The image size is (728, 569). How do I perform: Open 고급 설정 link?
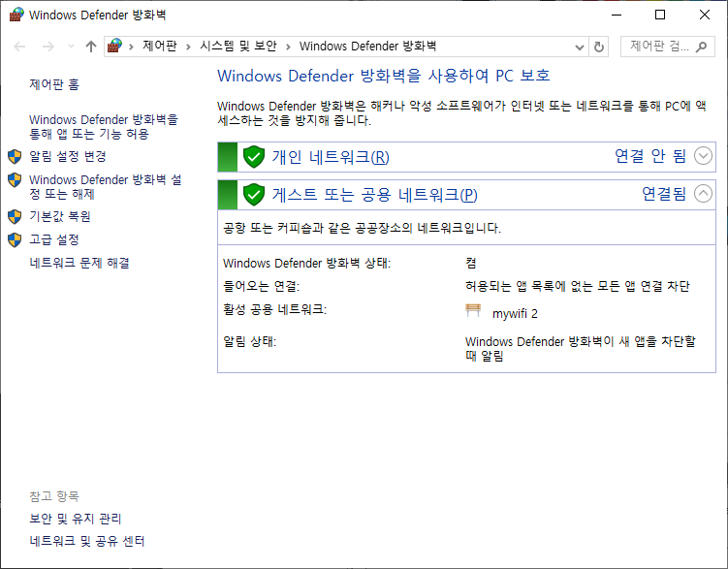point(54,239)
